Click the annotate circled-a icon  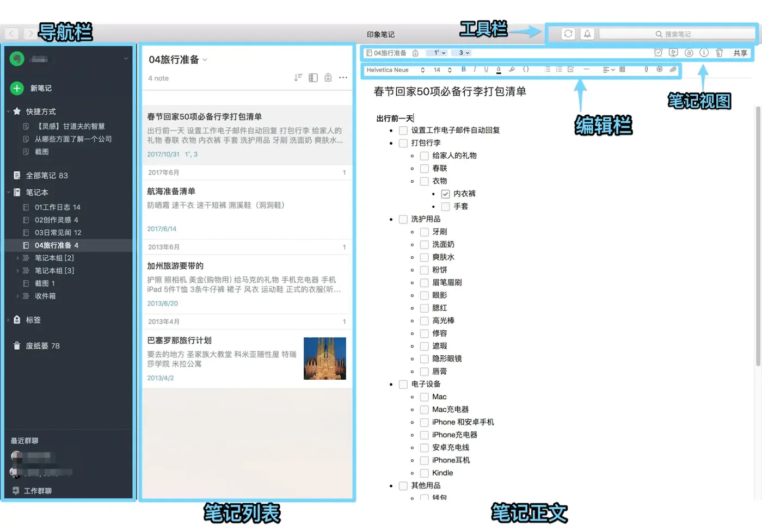(x=689, y=53)
